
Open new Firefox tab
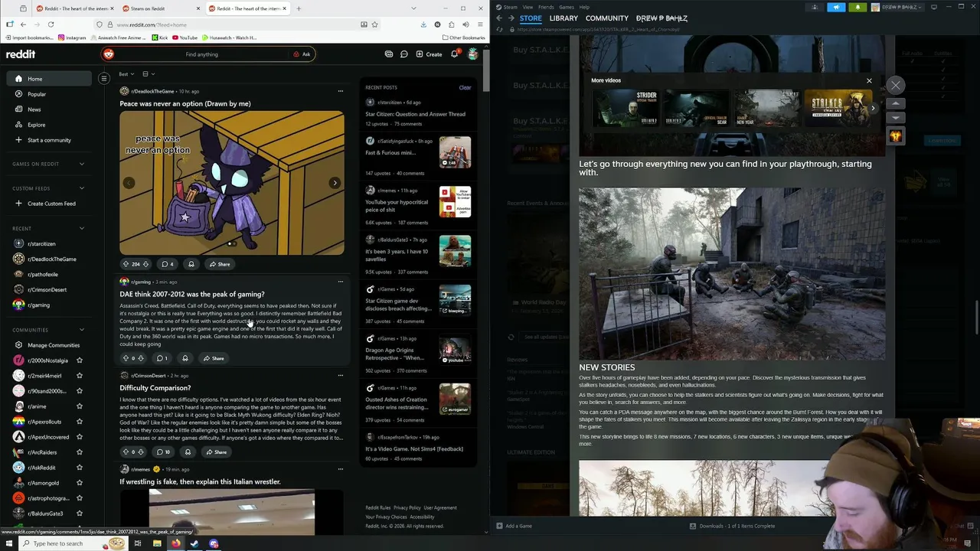pyautogui.click(x=299, y=8)
